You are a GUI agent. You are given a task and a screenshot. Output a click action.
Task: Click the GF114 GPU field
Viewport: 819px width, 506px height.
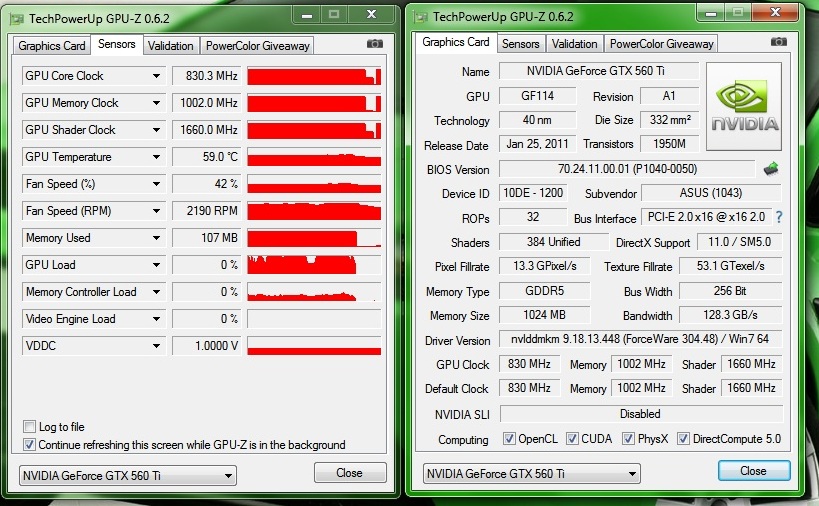click(x=537, y=96)
